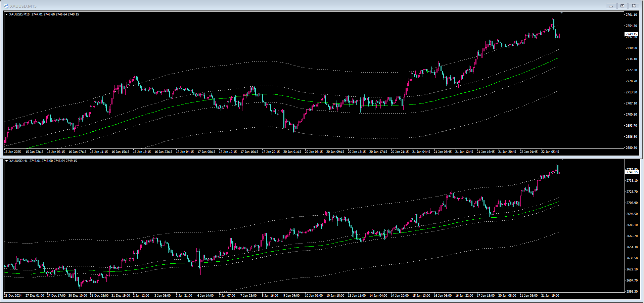
Task: Click the 20 Jan 01:15 time axis label
Action: click(292, 152)
